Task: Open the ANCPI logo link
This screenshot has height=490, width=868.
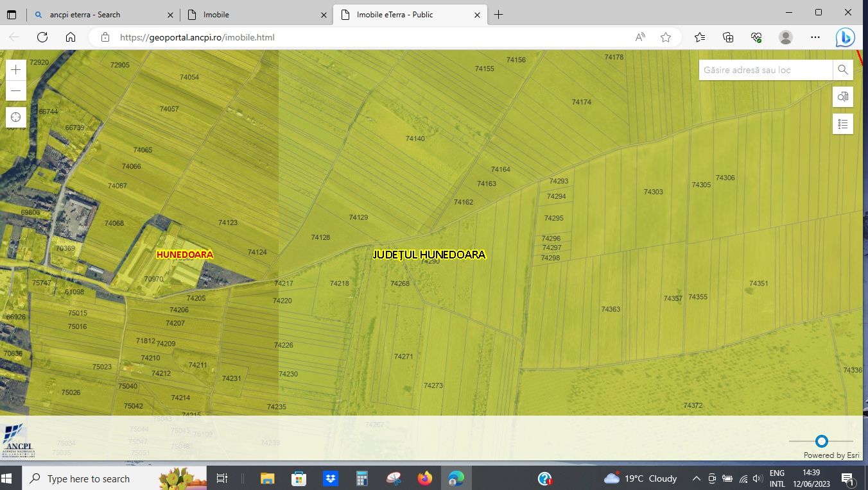Action: pyautogui.click(x=18, y=440)
